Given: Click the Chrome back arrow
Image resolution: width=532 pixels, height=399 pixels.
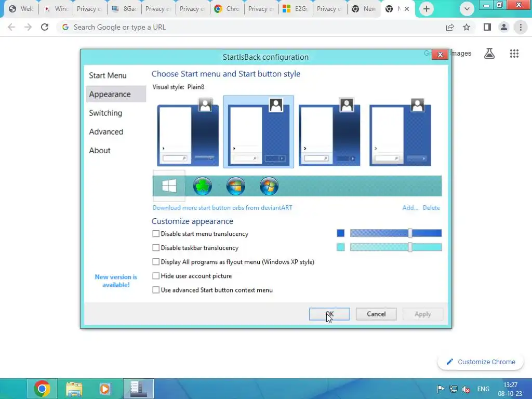Looking at the screenshot, I should click(11, 27).
